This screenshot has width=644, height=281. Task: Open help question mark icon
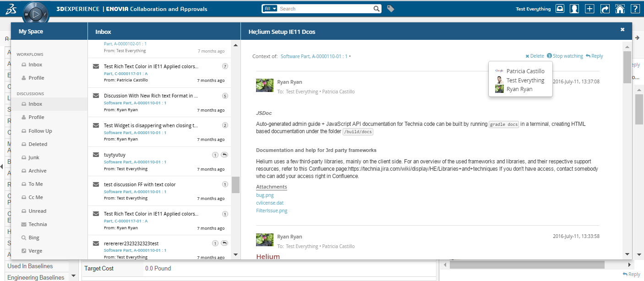[x=634, y=9]
